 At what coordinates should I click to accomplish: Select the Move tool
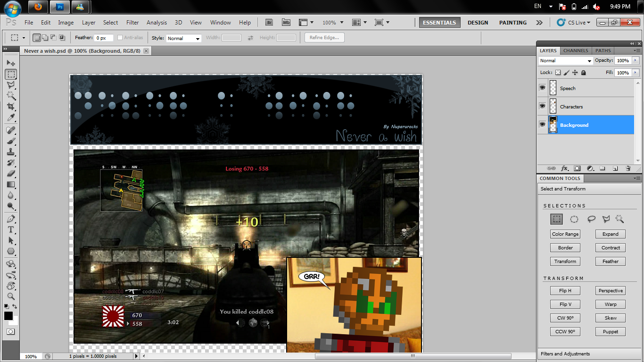click(11, 63)
